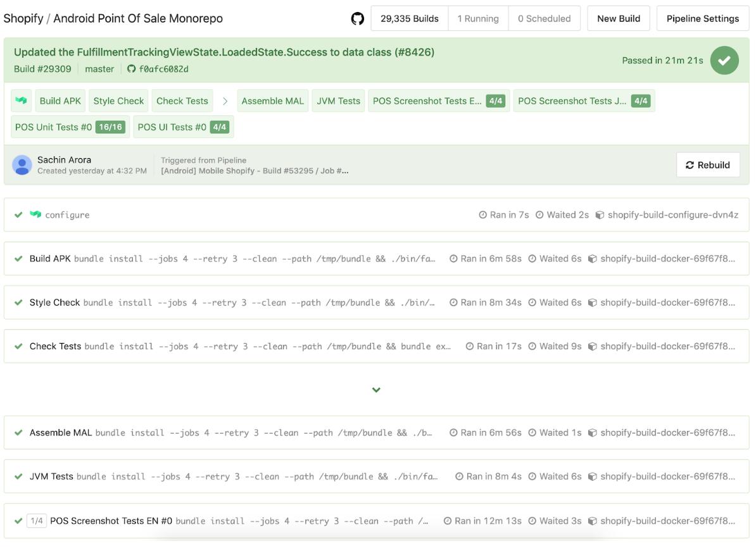Open Pipeline Settings
Viewport: 756px width, 548px height.
[702, 19]
